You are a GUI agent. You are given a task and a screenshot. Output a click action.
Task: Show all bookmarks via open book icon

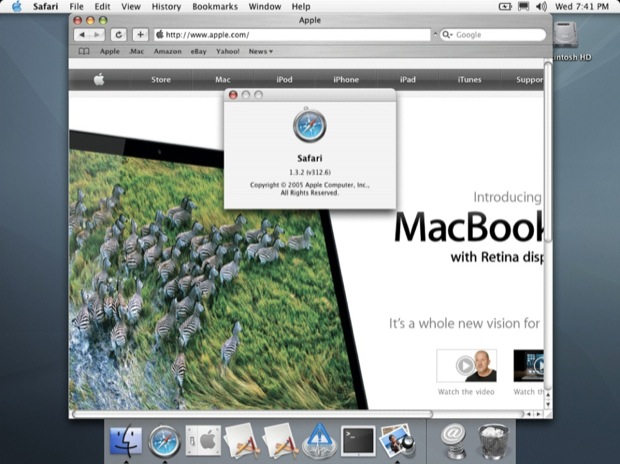[84, 51]
